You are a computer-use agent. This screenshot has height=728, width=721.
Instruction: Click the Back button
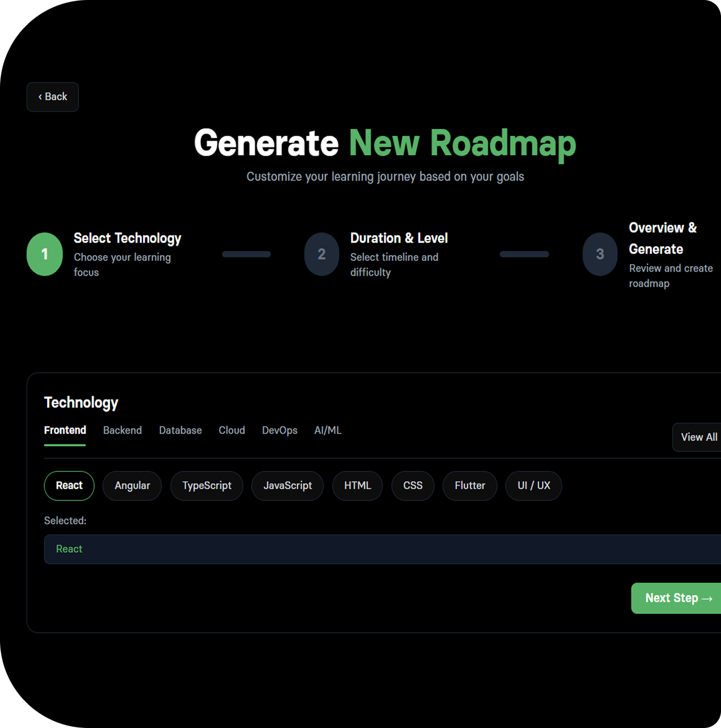tap(53, 97)
